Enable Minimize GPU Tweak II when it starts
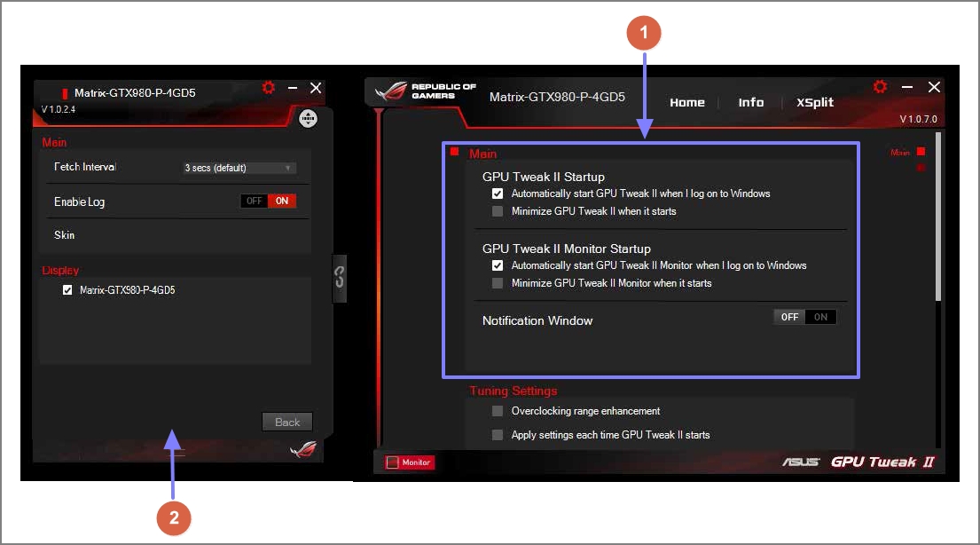Screen dimensions: 980x545 [x=498, y=211]
